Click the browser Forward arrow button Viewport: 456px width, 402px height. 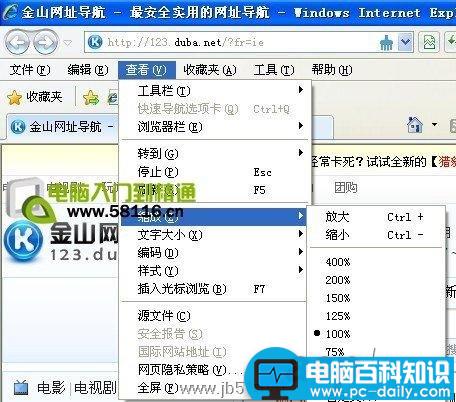point(46,42)
